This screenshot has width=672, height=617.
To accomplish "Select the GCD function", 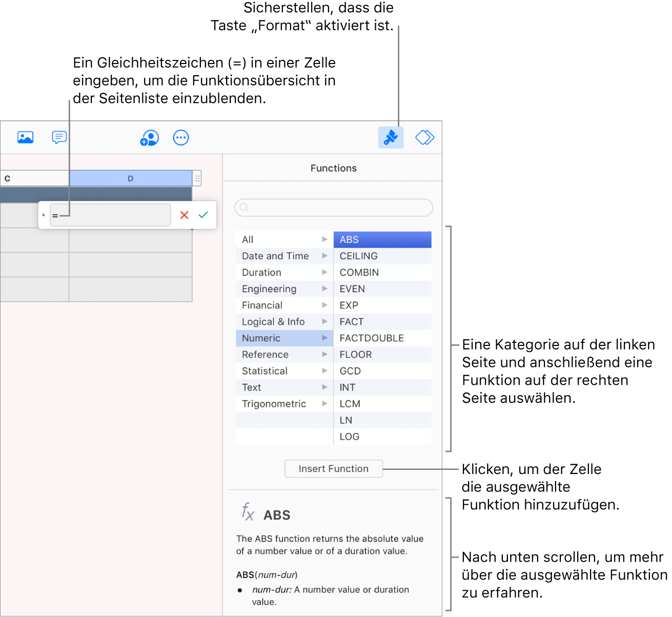I will [382, 371].
